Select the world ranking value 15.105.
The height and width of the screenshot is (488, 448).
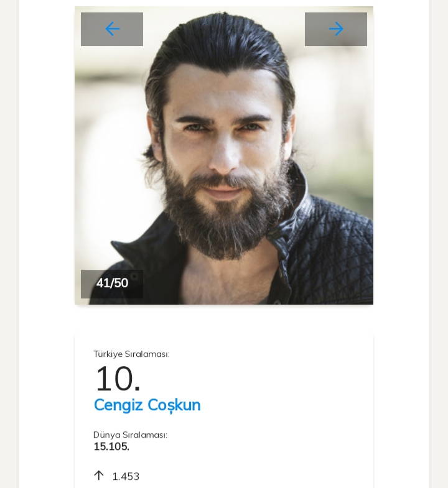(x=111, y=446)
